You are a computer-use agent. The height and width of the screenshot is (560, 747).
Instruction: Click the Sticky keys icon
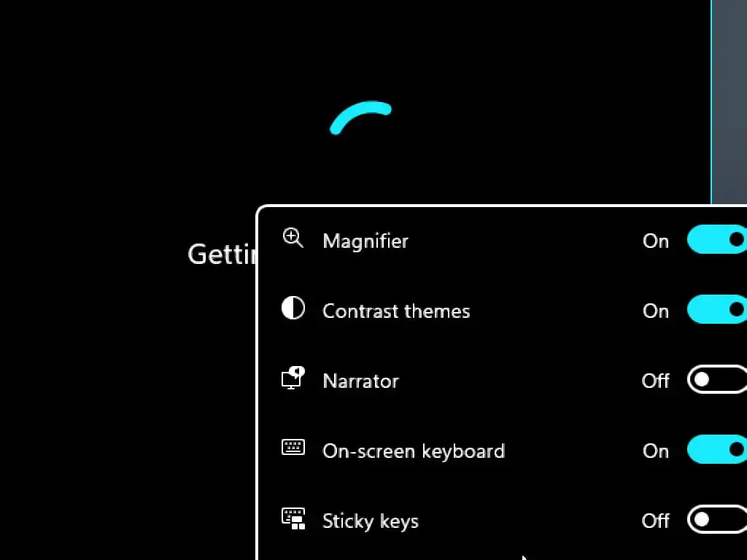click(293, 518)
